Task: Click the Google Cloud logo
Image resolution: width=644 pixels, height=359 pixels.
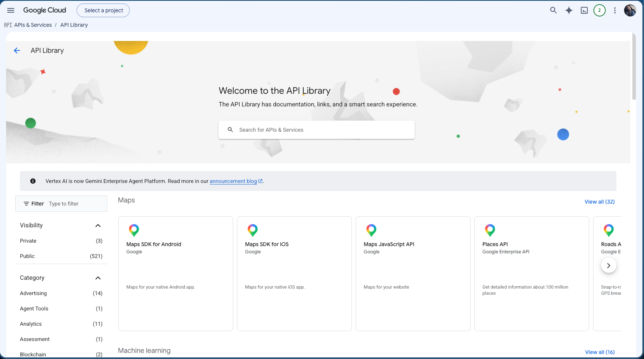Action: [x=44, y=10]
